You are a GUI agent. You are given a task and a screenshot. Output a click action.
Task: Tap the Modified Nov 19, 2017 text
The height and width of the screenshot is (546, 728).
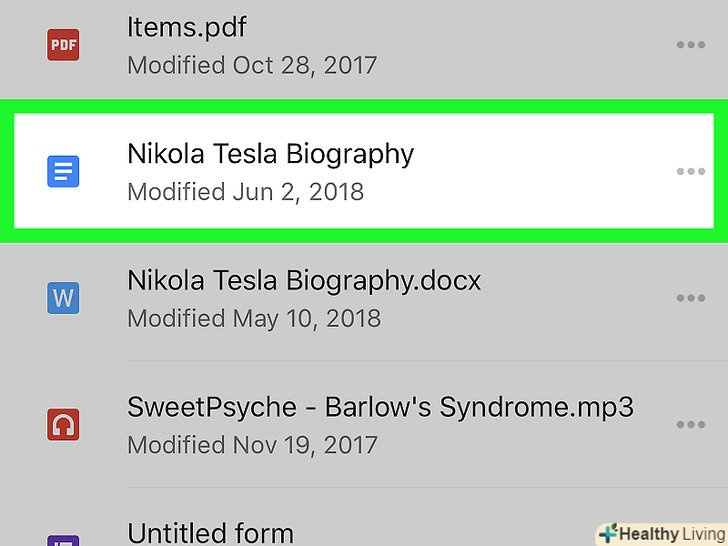252,446
